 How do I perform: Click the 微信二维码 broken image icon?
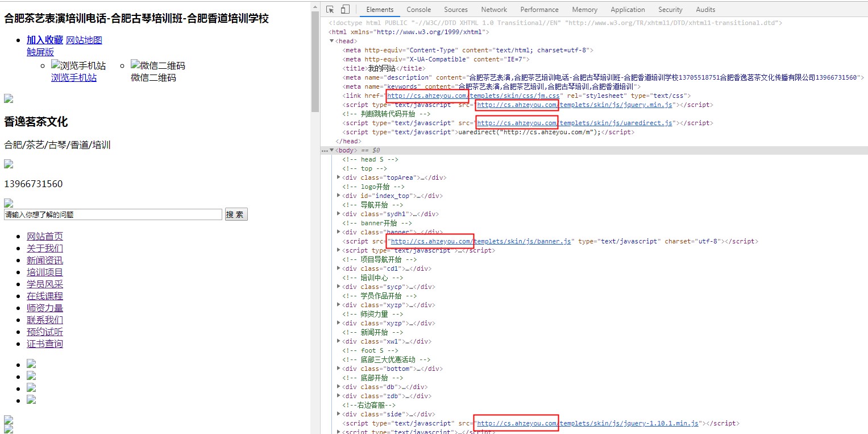135,65
